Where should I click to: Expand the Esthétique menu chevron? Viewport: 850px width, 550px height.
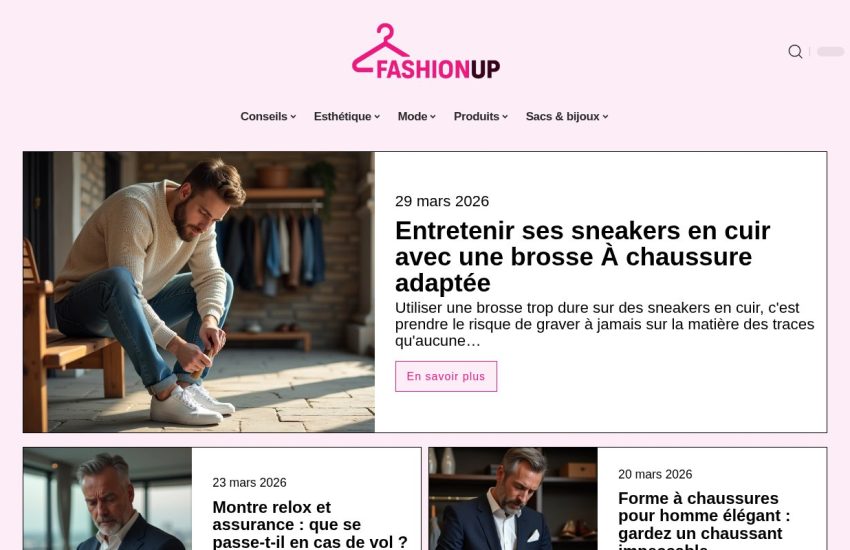pos(377,117)
